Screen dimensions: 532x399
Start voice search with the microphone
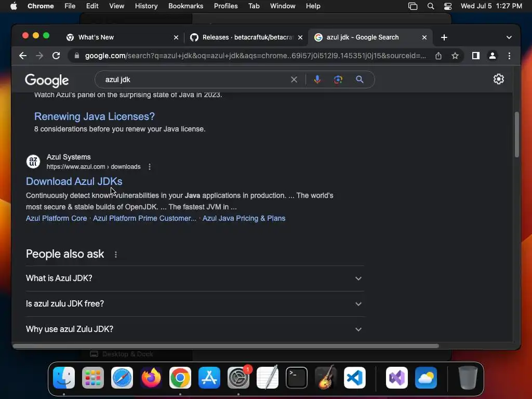317,79
